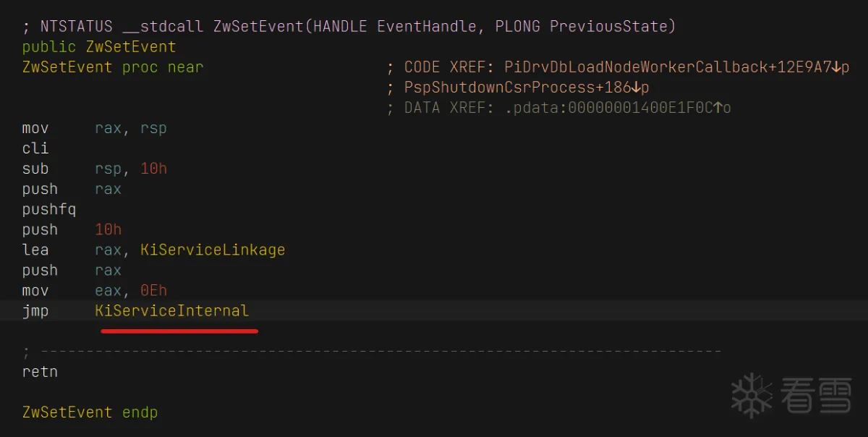The height and width of the screenshot is (437, 868).
Task: Click the NTSTATUS function prototype comment
Action: click(x=349, y=27)
